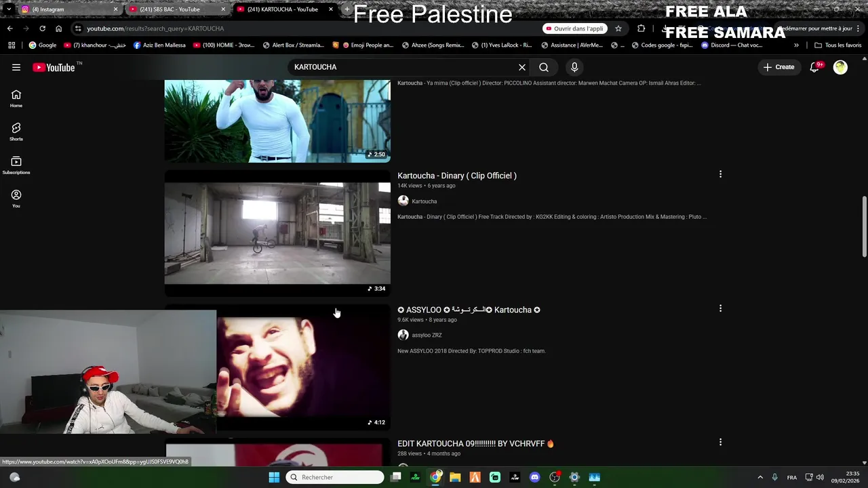Screen dimensions: 868x488
Task: Open the Windows Start menu
Action: (274, 477)
